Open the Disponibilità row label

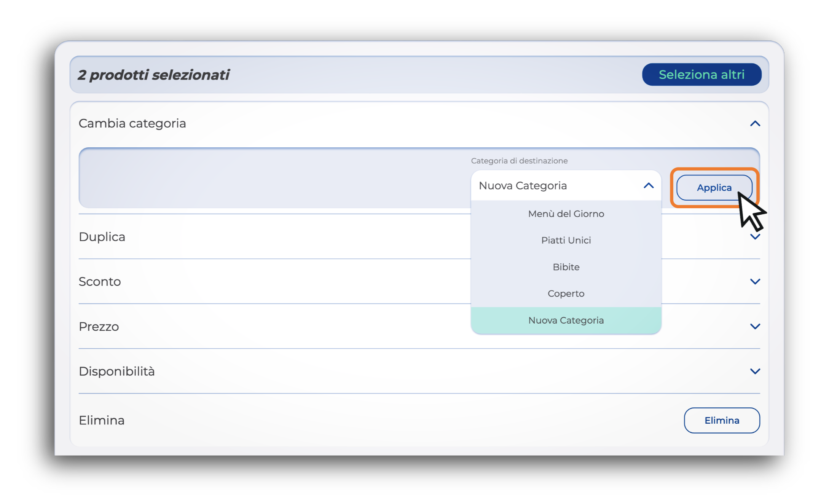pyautogui.click(x=116, y=372)
